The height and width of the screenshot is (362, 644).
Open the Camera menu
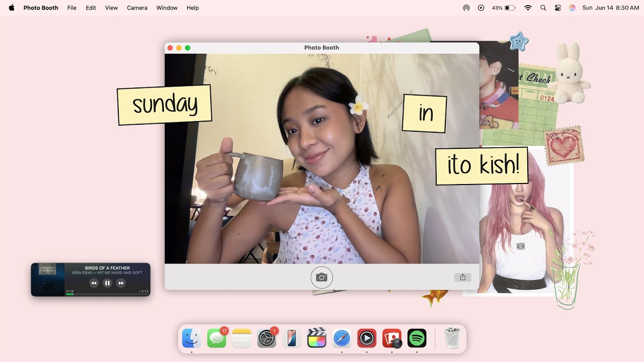tap(137, 8)
